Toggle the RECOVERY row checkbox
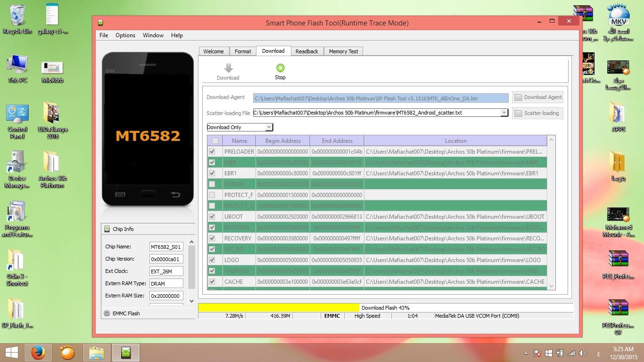The width and height of the screenshot is (644, 362). point(212,238)
